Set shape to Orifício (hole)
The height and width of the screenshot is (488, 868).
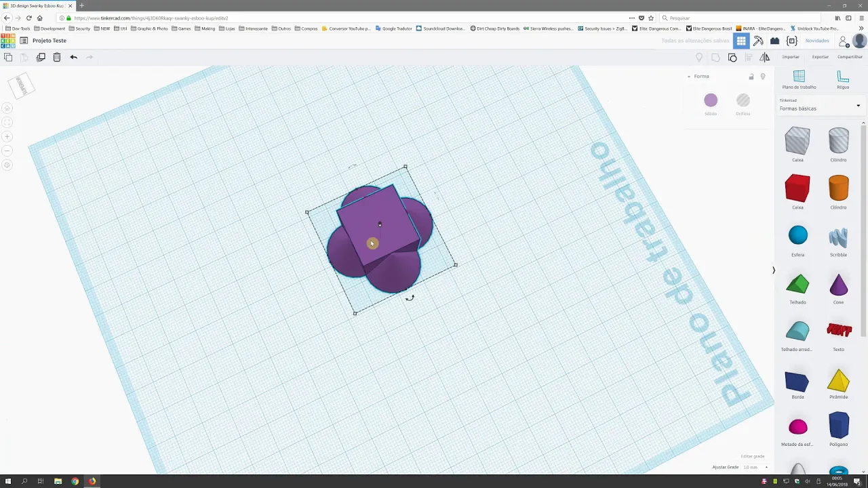click(743, 100)
